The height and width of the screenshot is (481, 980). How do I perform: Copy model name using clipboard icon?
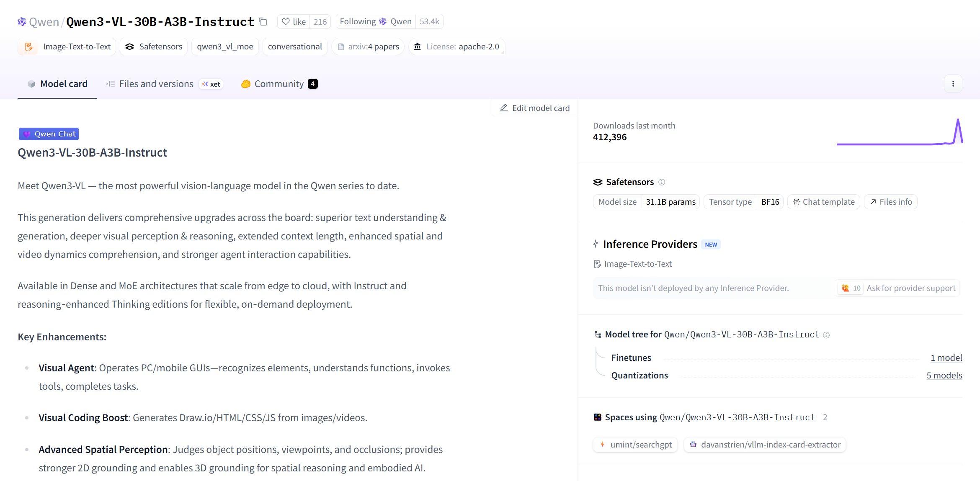point(263,22)
